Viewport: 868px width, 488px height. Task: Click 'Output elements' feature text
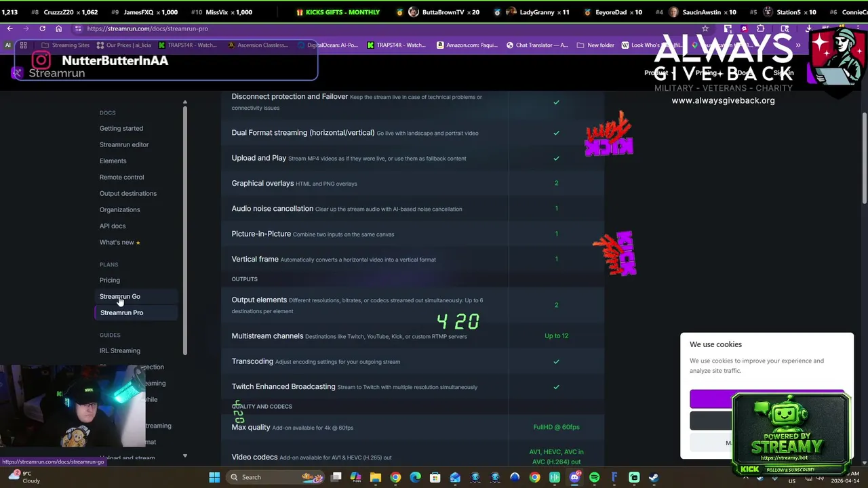(259, 300)
